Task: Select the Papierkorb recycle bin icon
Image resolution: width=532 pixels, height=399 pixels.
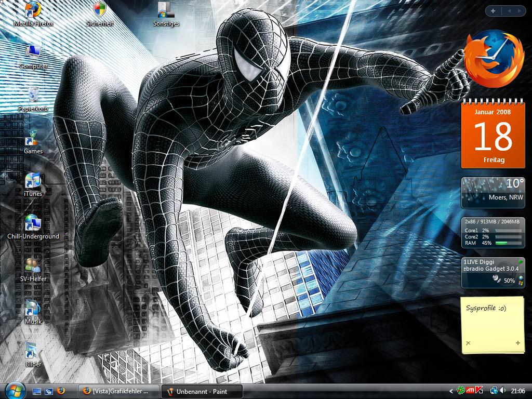Action: (33, 100)
